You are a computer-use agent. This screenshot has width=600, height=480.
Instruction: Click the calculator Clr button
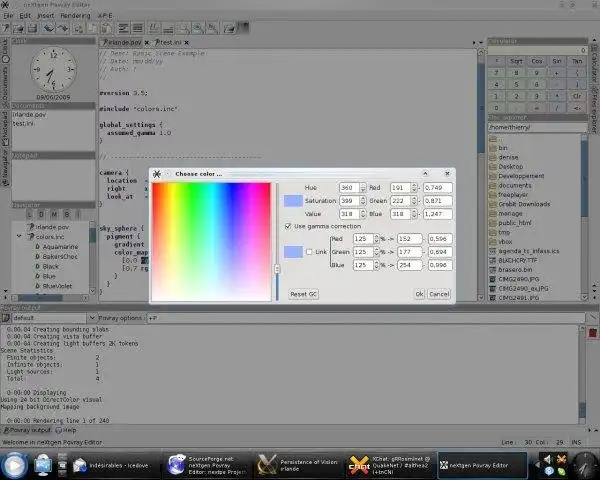point(577,96)
